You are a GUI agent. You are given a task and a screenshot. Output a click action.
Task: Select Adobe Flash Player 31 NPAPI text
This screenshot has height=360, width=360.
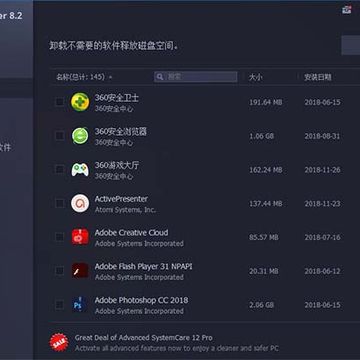coord(143,266)
